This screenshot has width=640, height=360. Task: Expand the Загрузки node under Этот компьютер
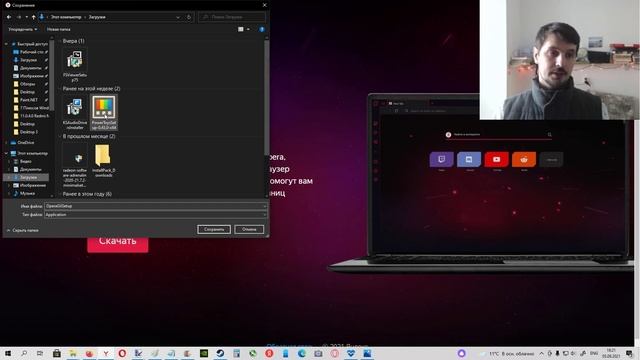9,178
